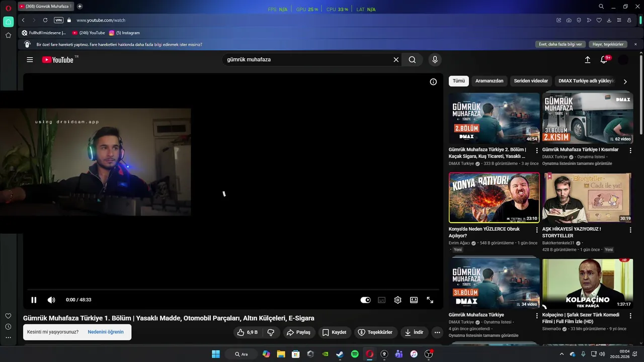Download the video with İndir
This screenshot has width=644, height=362.
tap(414, 332)
